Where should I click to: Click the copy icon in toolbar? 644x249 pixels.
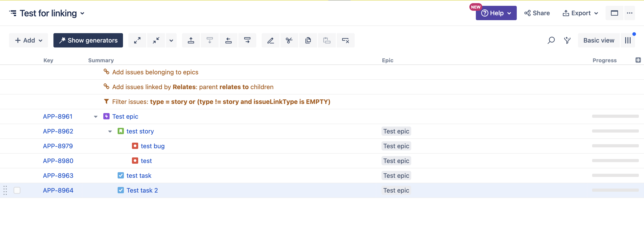(x=308, y=40)
